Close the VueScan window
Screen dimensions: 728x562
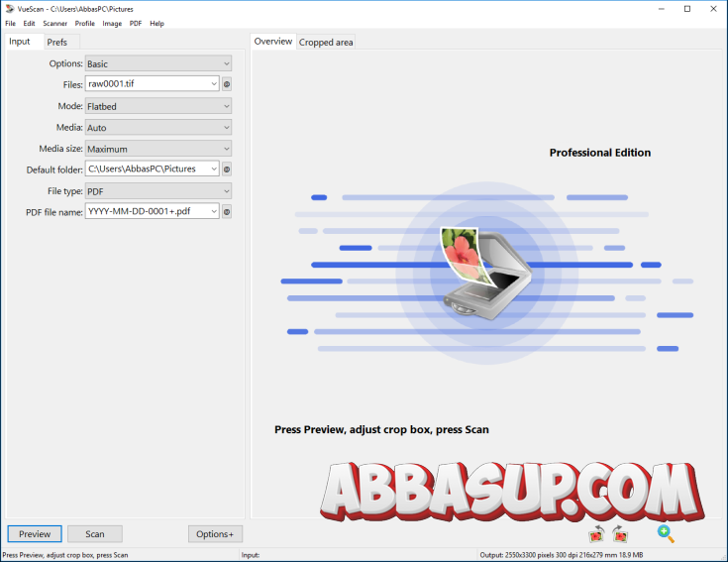[x=713, y=9]
